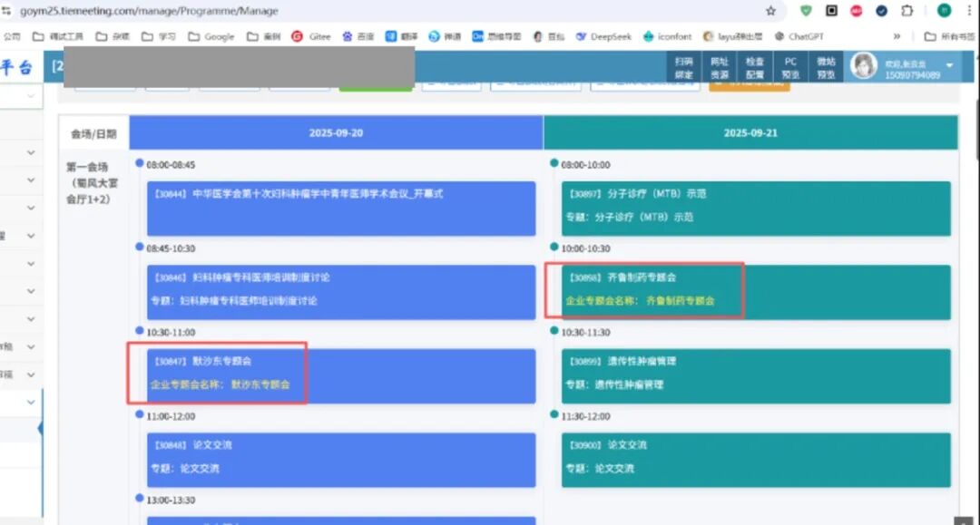Expand the hidden bookmarks overflow chevron
Viewport: 980px width, 525px height.
click(x=897, y=37)
